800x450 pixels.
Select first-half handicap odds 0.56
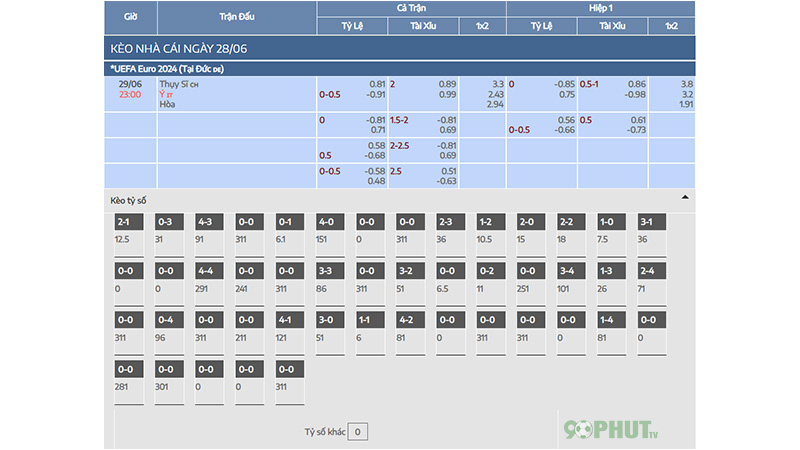(x=566, y=120)
